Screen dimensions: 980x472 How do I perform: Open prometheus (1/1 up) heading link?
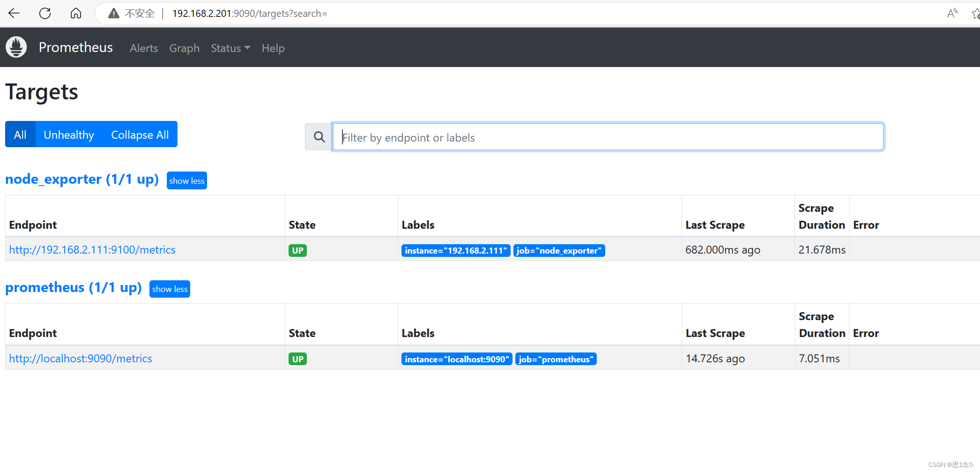click(x=74, y=287)
